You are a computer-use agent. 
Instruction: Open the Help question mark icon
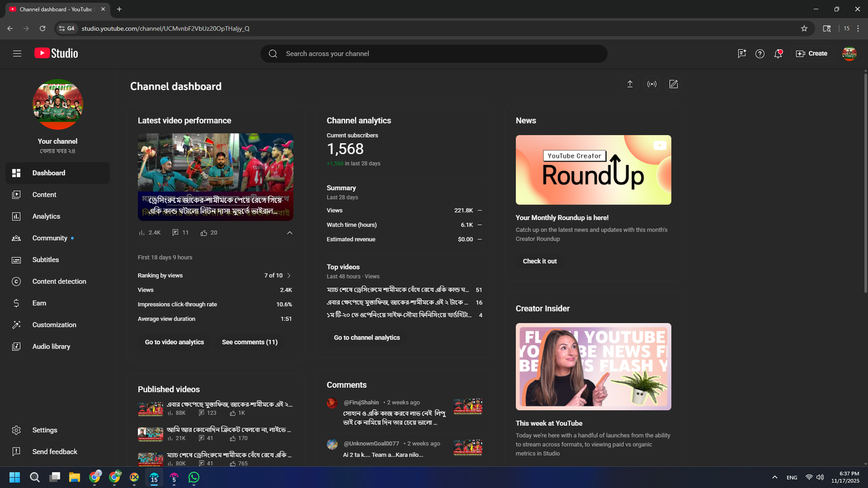(x=759, y=54)
